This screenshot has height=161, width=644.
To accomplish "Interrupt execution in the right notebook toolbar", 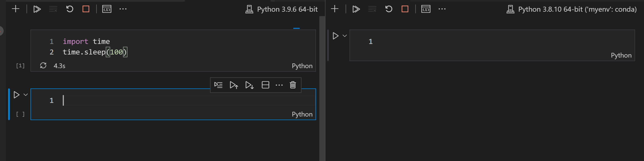I will coord(405,9).
